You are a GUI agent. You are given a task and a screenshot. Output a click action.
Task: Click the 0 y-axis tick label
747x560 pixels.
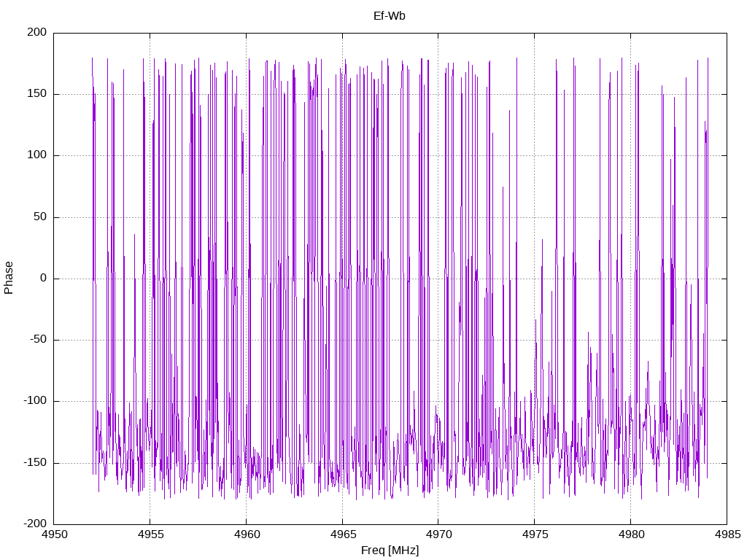[x=44, y=278]
